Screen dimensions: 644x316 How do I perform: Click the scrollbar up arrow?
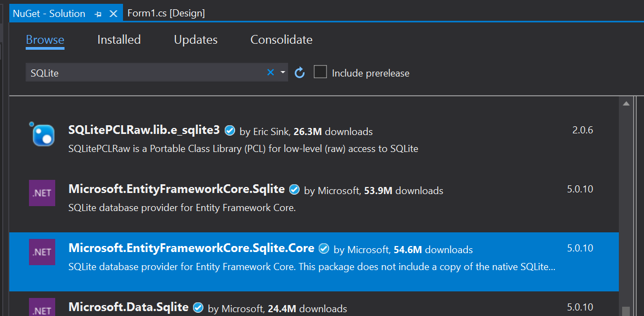[626, 103]
